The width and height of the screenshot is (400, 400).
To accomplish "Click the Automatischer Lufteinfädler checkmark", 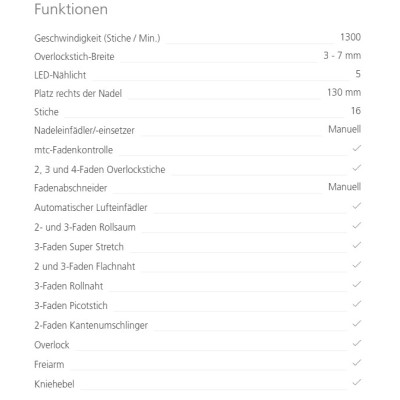I will [x=357, y=206].
